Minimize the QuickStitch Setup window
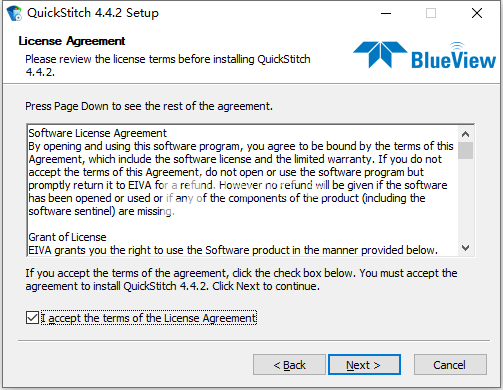The height and width of the screenshot is (390, 503). 386,13
